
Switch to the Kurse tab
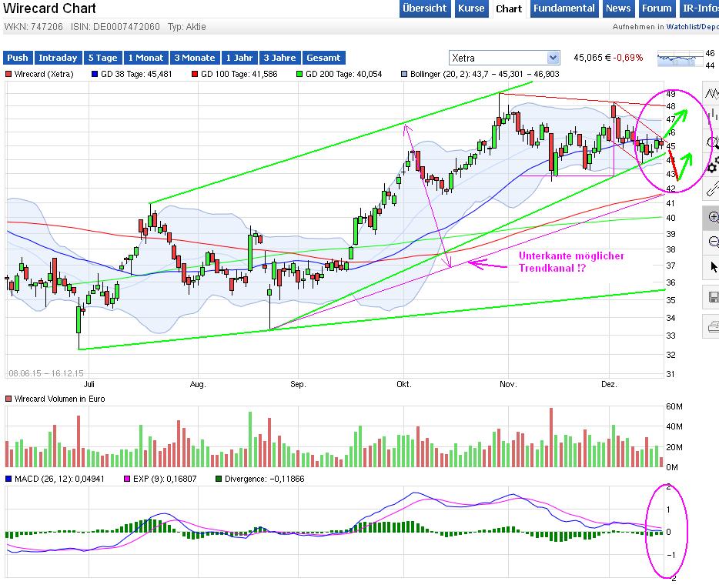point(471,8)
